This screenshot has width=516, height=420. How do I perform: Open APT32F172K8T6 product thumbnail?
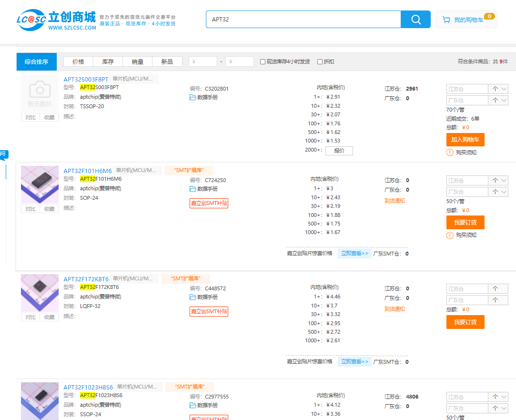[x=40, y=293]
